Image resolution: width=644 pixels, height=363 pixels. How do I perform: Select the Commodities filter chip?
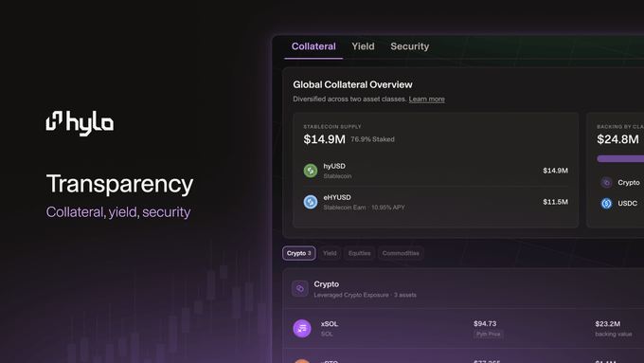(x=401, y=253)
